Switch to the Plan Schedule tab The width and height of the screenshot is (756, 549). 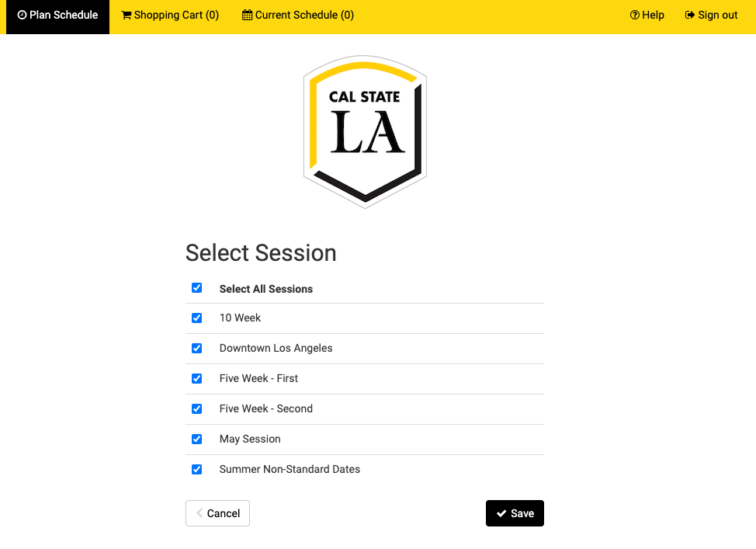coord(57,15)
